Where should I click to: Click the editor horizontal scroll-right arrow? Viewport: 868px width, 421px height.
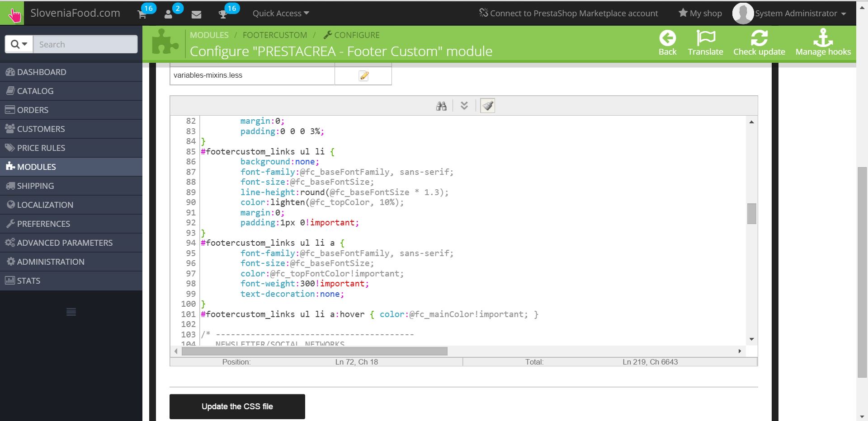pyautogui.click(x=740, y=351)
